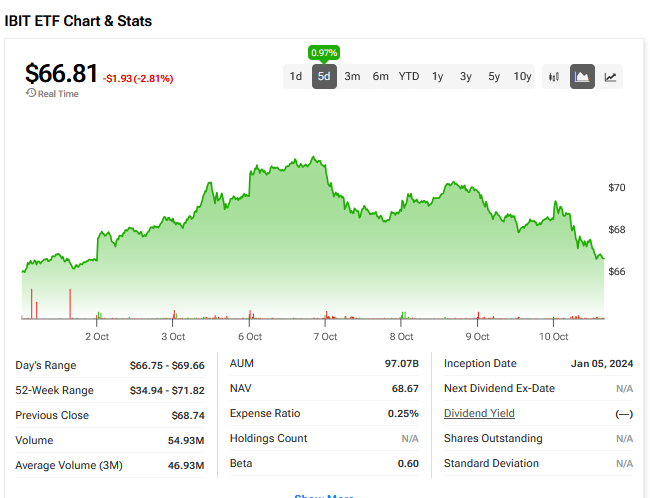Click the $66.81 current price
Screen dimensions: 650x498
[61, 74]
